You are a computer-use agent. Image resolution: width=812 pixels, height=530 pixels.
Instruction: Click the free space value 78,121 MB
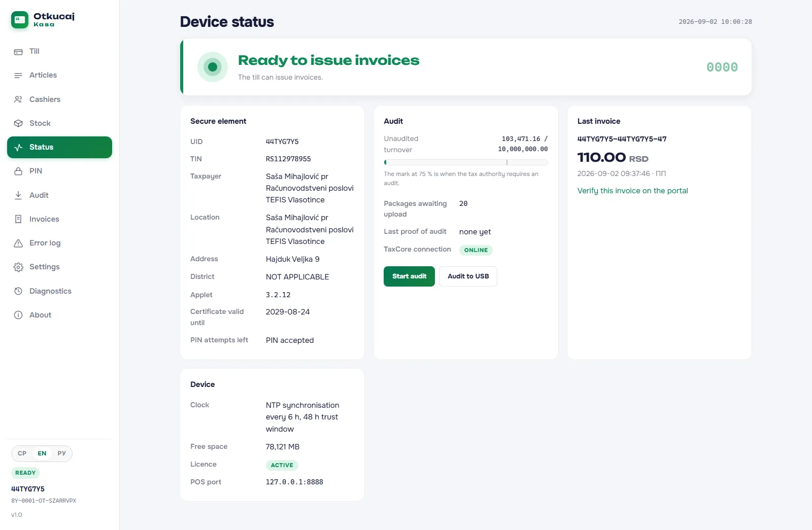coord(283,447)
